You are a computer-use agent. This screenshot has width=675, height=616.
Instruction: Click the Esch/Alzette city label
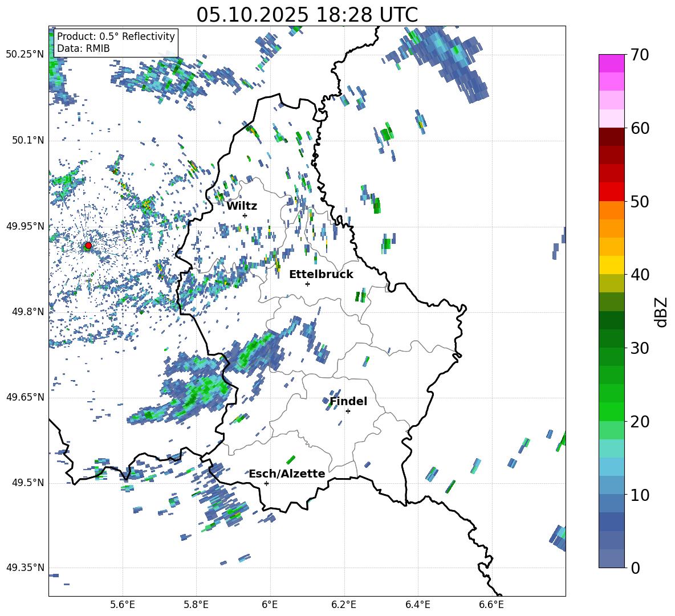click(x=287, y=474)
